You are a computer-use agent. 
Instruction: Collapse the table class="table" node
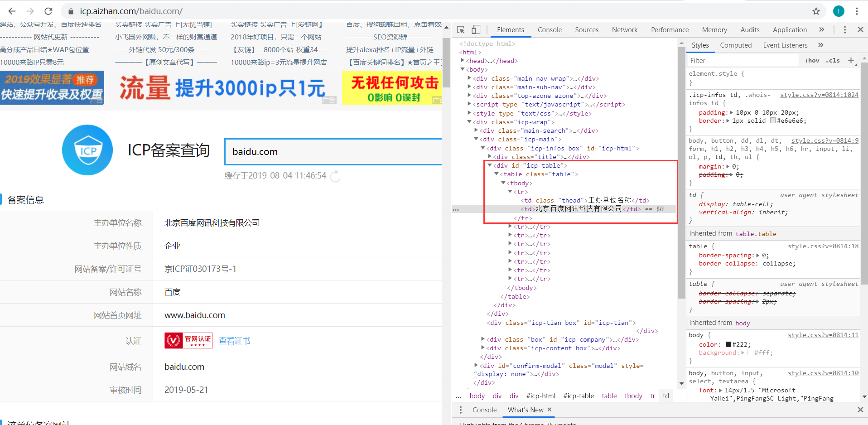click(497, 174)
